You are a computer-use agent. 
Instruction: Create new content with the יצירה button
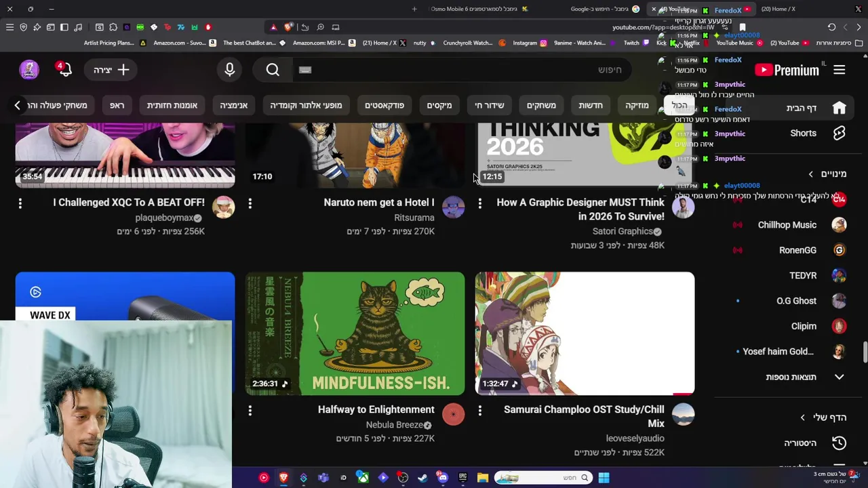click(x=111, y=70)
